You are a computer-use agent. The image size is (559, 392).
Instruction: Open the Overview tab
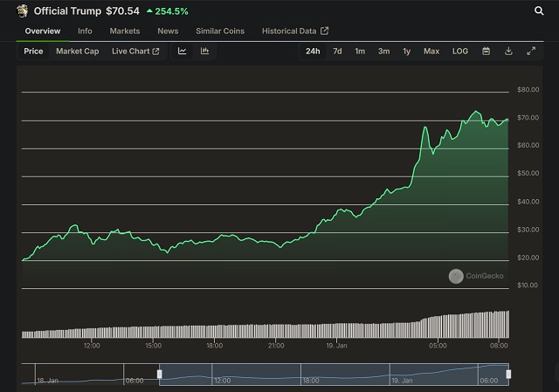pyautogui.click(x=43, y=31)
